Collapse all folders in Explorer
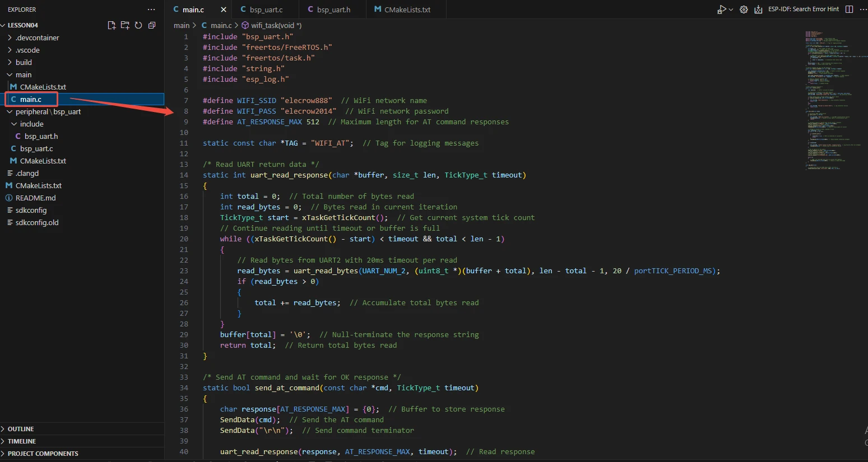 [152, 25]
